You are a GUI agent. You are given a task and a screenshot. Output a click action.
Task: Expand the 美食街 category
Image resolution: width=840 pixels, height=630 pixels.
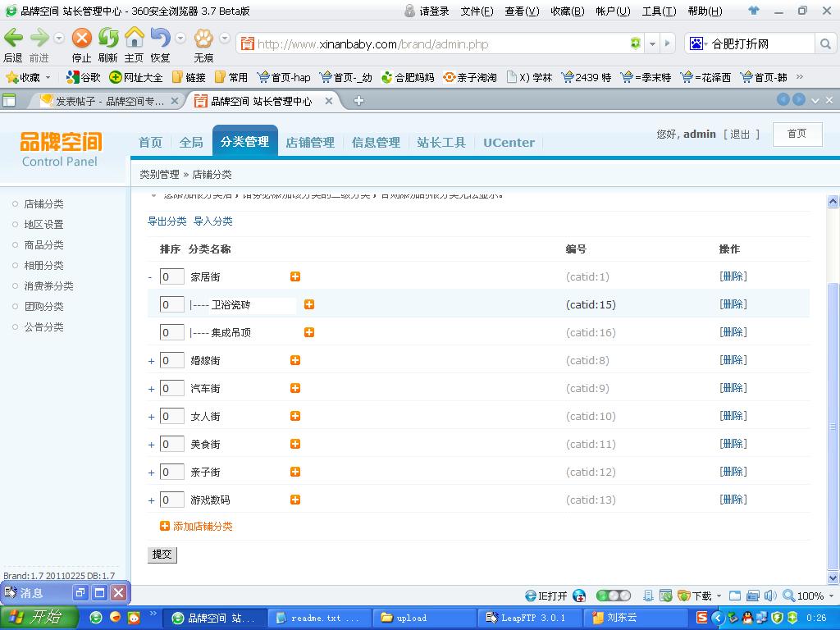(x=151, y=445)
